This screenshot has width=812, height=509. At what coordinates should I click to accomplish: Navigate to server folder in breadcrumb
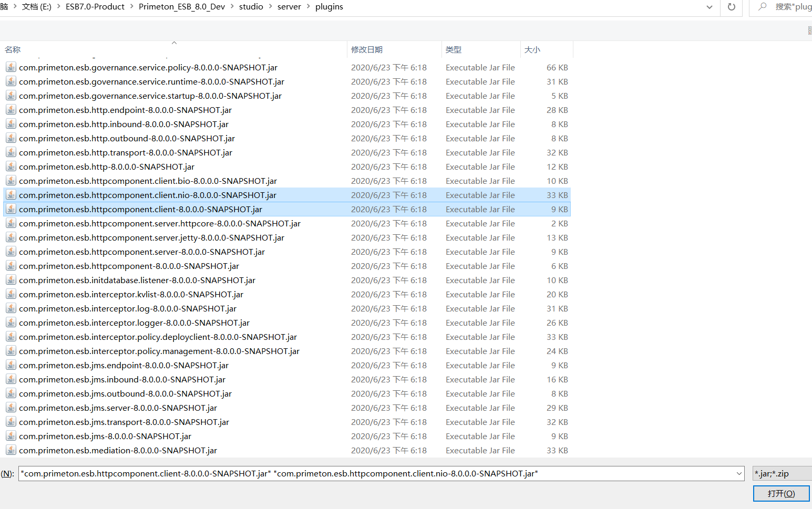(289, 7)
